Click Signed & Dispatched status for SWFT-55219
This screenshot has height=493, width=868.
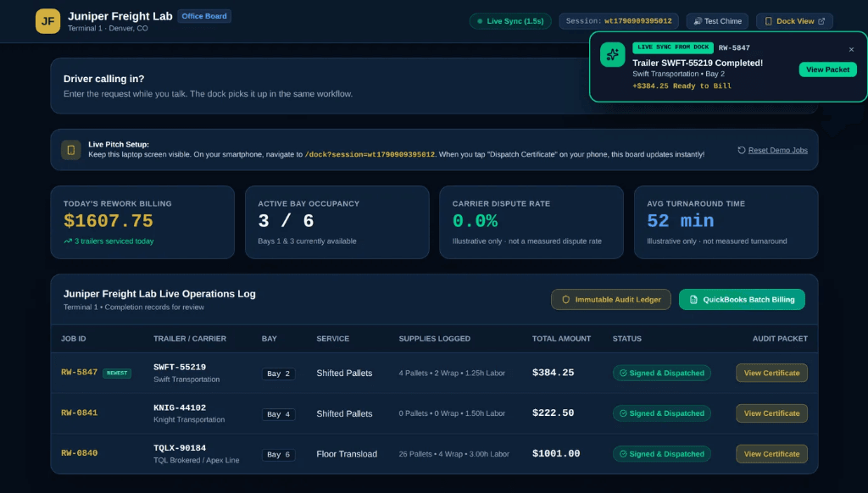(x=661, y=373)
